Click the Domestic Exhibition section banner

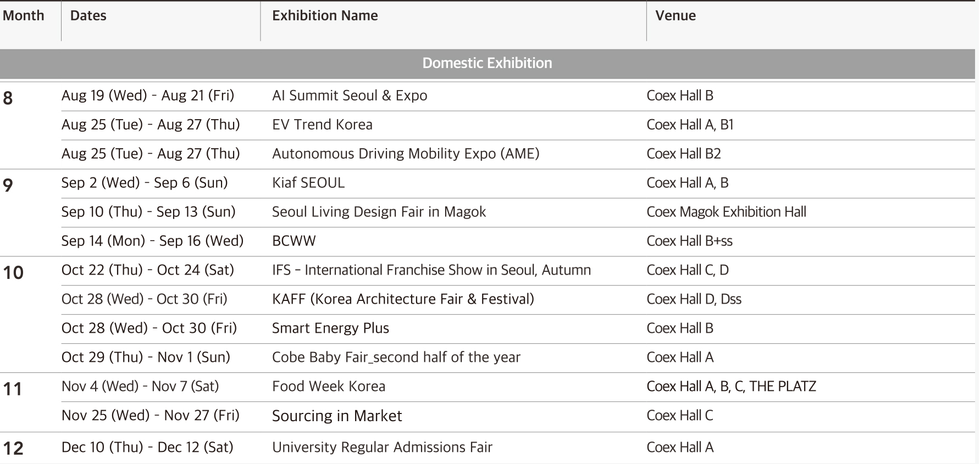487,63
